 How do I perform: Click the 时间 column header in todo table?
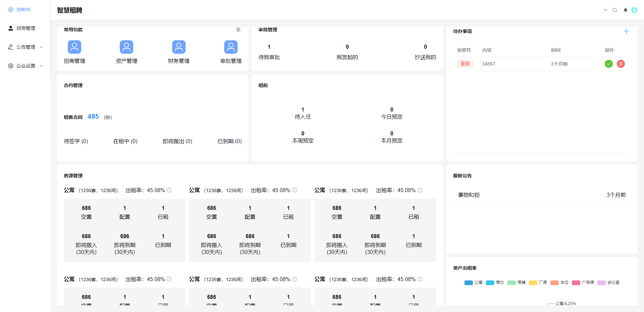[556, 50]
